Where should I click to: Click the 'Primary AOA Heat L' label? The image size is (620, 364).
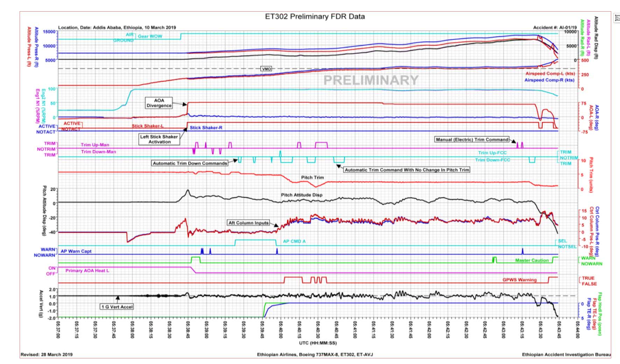[87, 271]
